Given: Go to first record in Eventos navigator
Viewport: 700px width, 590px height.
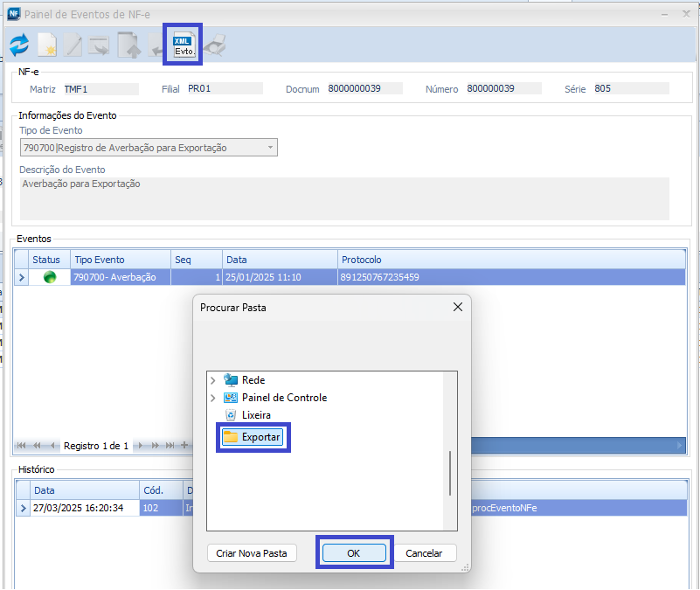Looking at the screenshot, I should tap(21, 445).
